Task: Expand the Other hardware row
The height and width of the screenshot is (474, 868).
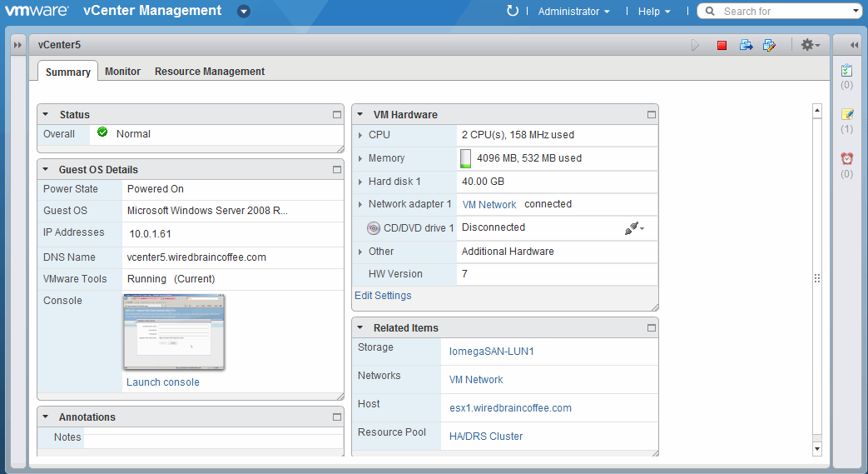Action: (x=360, y=251)
